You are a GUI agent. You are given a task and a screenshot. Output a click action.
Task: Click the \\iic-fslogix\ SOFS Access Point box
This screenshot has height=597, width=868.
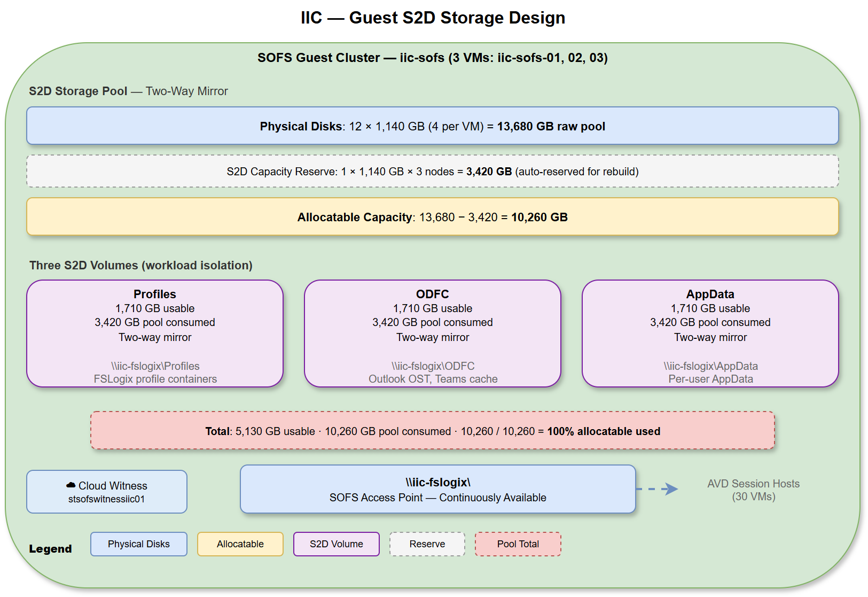(437, 489)
